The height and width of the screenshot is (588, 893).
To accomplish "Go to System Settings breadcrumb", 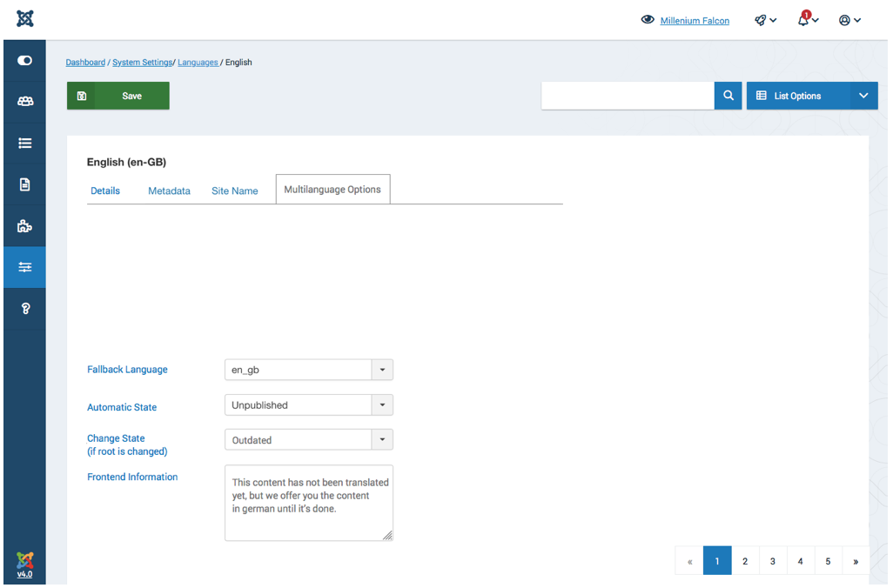I will click(143, 62).
